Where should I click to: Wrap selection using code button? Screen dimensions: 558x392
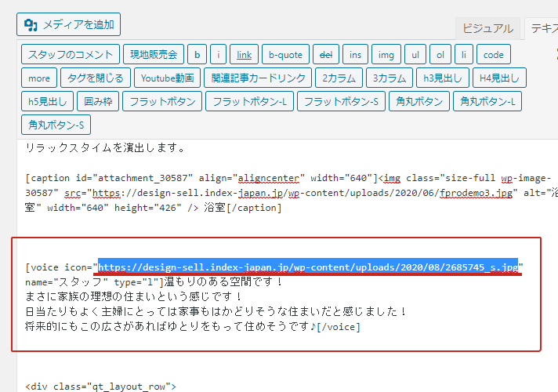[x=494, y=55]
